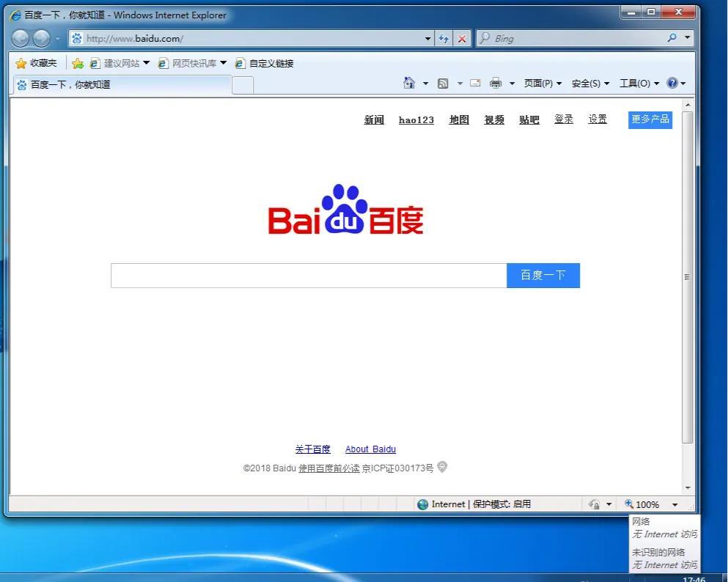Open the 使用百度前必读 link
Image resolution: width=728 pixels, height=582 pixels.
point(328,468)
